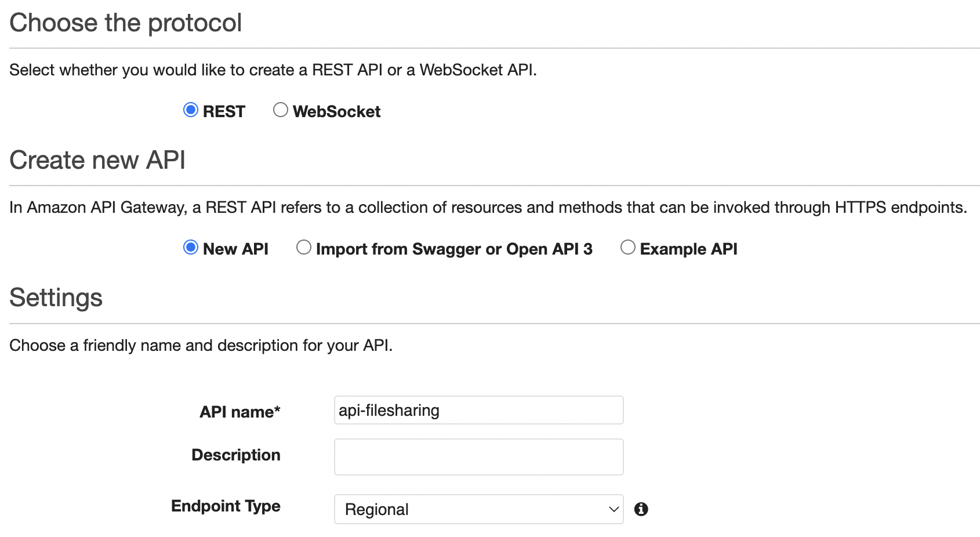Click the Endpoint Type label
The height and width of the screenshot is (537, 980).
pos(226,506)
